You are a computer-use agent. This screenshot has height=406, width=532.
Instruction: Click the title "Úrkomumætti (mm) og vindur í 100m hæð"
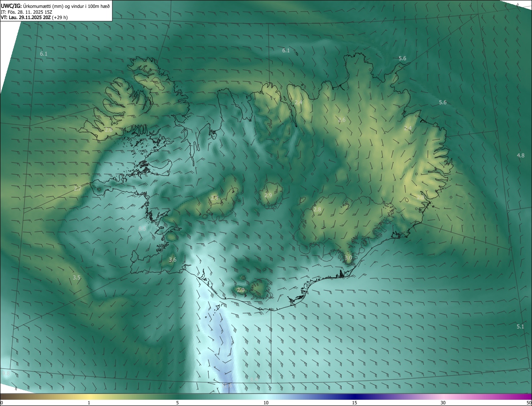coord(66,6)
